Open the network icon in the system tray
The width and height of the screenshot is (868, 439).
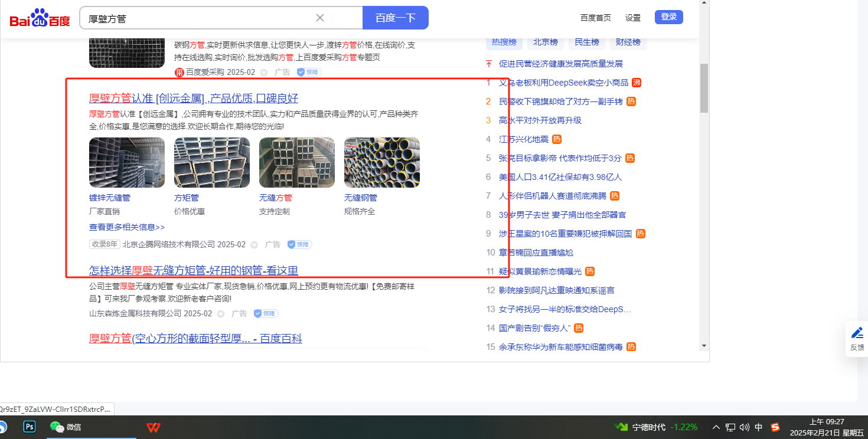coord(730,427)
